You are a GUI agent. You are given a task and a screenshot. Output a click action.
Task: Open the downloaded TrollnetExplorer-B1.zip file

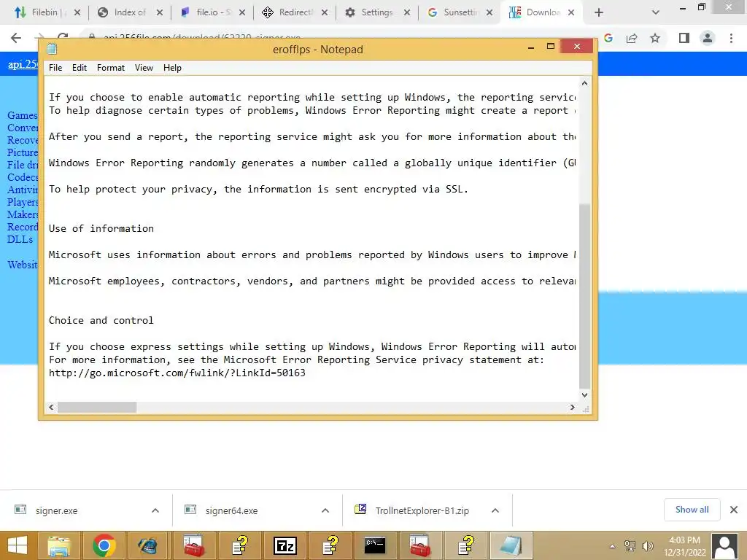[x=422, y=510]
